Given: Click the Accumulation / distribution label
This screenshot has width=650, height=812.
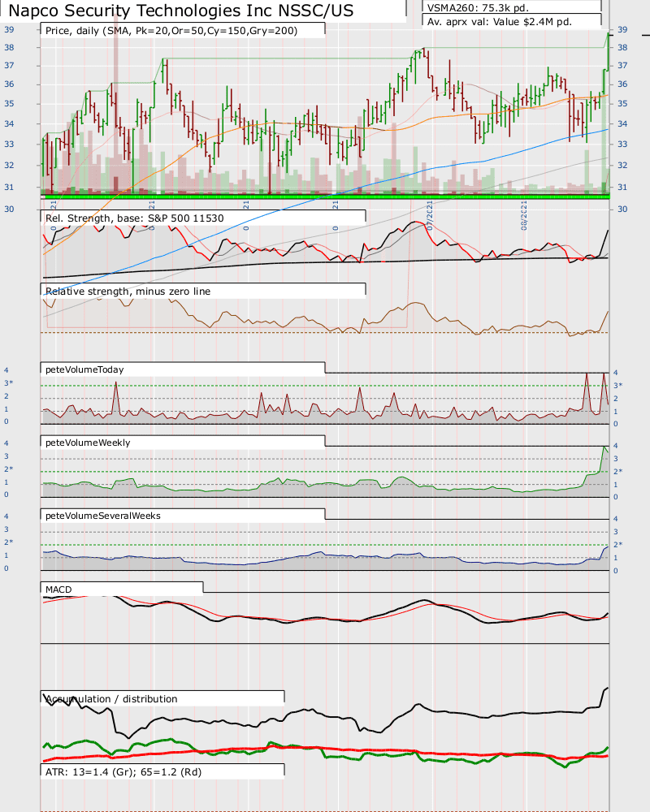Looking at the screenshot, I should 111,698.
